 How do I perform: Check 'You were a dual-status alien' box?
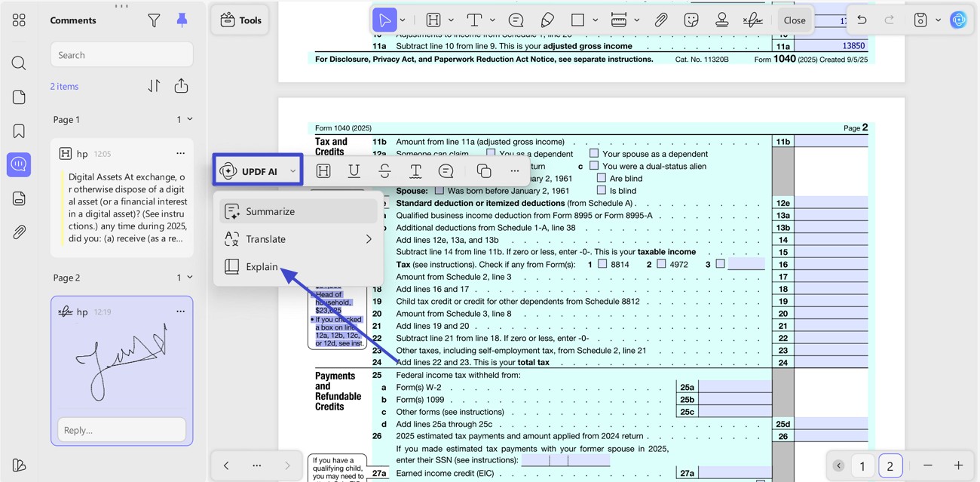[594, 165]
